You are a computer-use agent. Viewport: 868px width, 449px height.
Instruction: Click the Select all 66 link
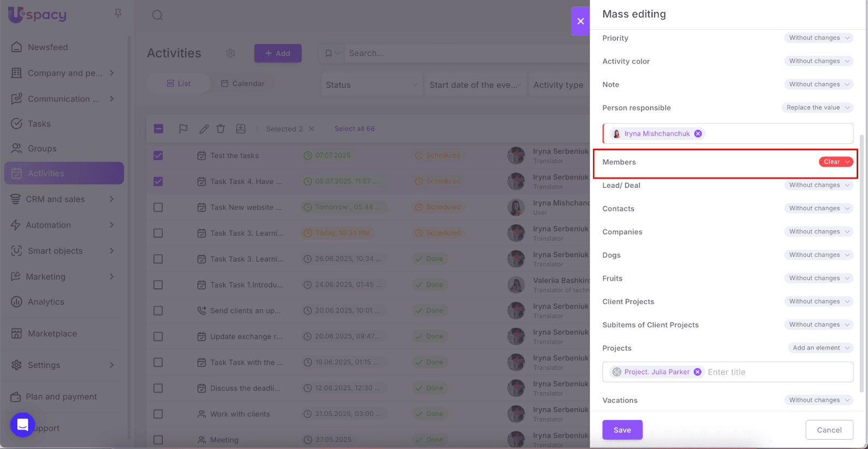point(354,129)
